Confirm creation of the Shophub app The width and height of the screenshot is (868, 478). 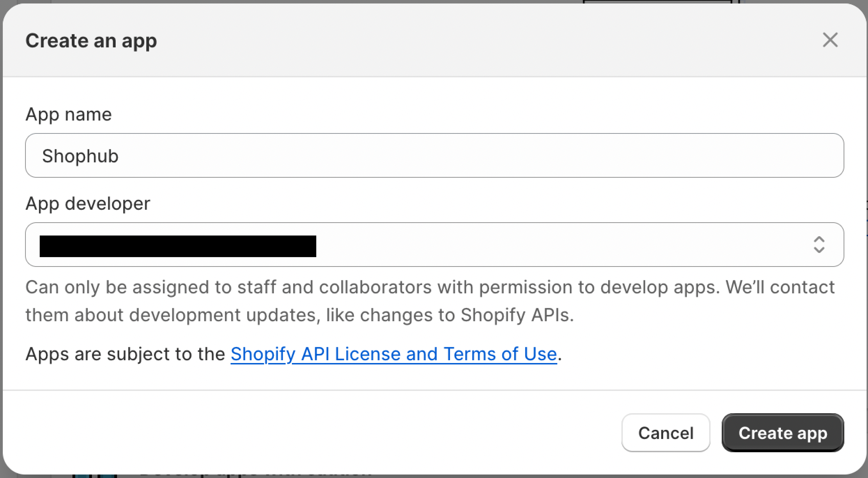click(x=782, y=433)
